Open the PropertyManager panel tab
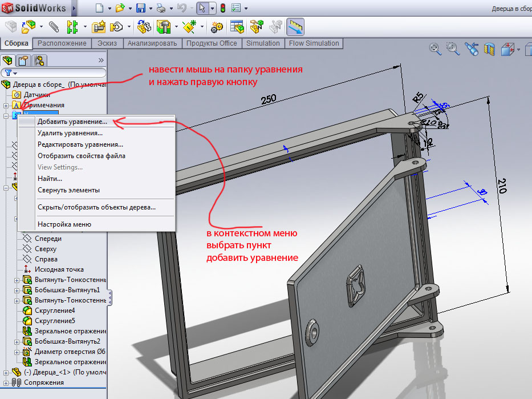532x399 pixels. pyautogui.click(x=23, y=60)
